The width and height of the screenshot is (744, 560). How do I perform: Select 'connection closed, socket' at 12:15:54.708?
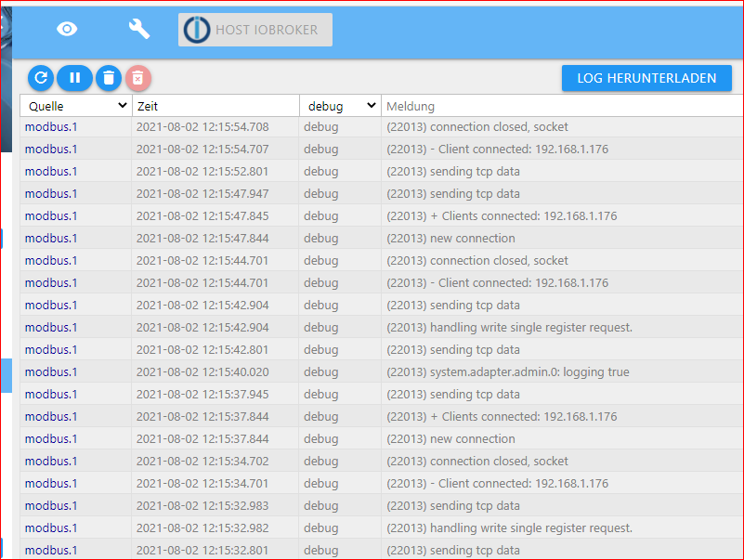[477, 126]
